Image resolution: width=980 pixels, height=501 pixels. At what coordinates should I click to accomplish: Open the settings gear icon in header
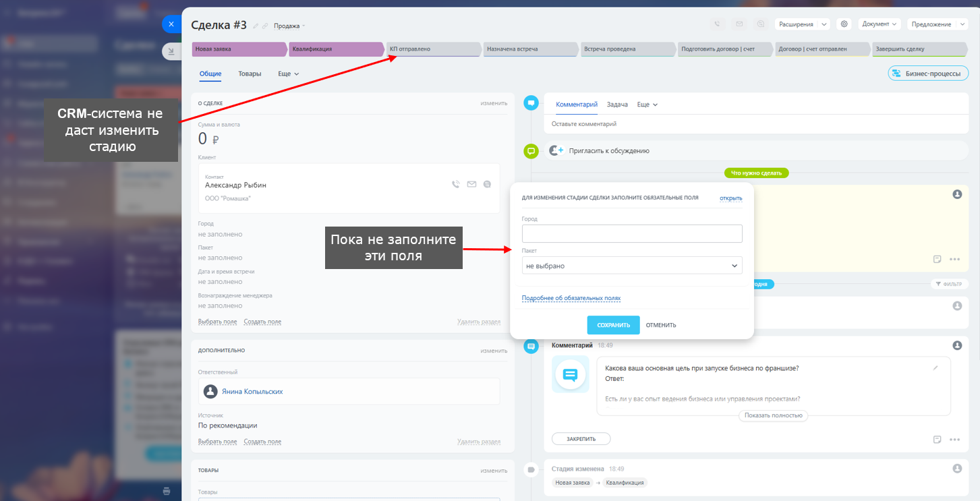(x=843, y=24)
